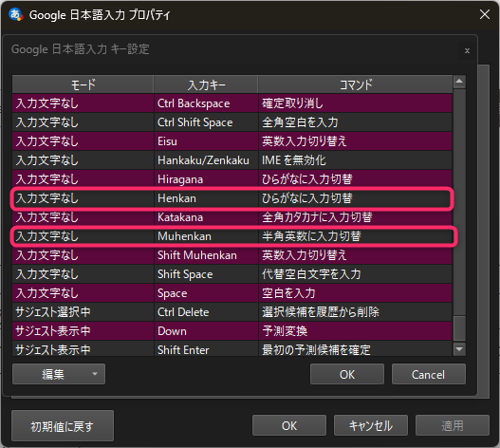500x448 pixels.
Task: Select サジェスト表示中 mode in the Down row
Action: pyautogui.click(x=83, y=331)
